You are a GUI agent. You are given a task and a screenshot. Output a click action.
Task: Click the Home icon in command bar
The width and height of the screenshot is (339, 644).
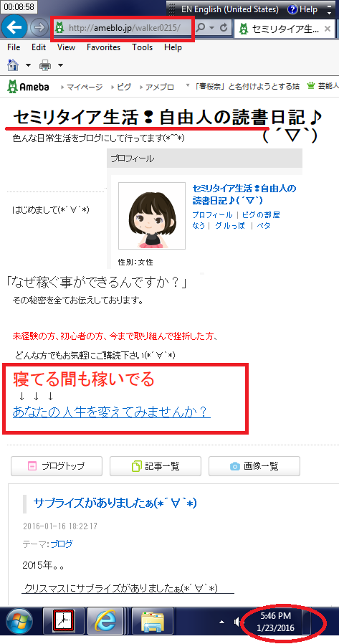14,65
